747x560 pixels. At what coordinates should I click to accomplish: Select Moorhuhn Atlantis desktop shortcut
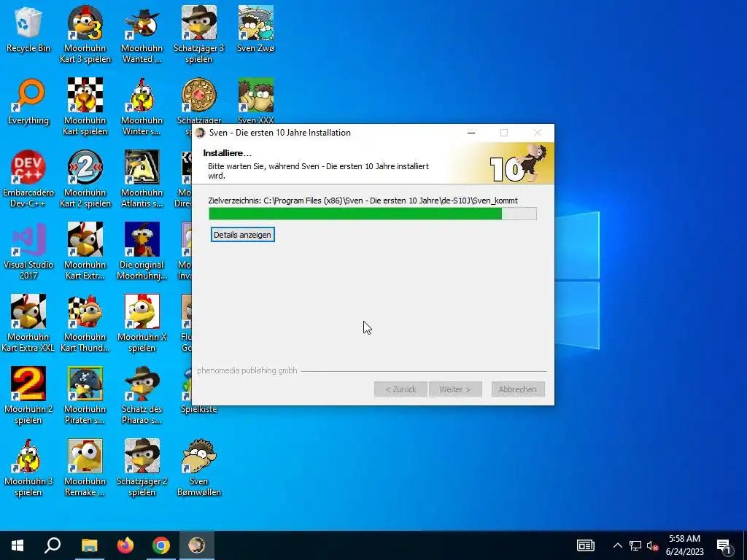(x=142, y=179)
